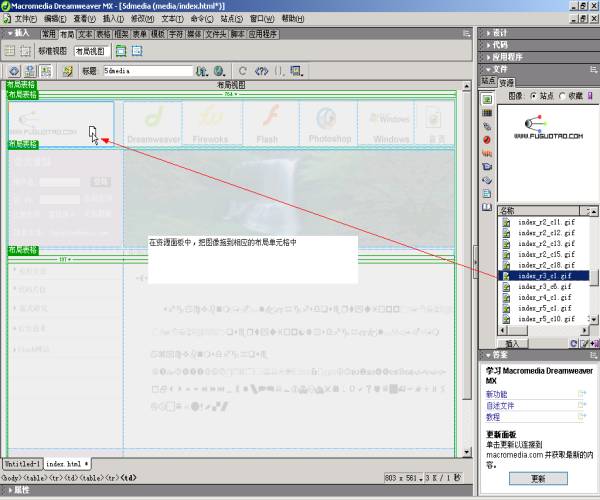
Task: Open the 教程 link
Action: pyautogui.click(x=493, y=417)
